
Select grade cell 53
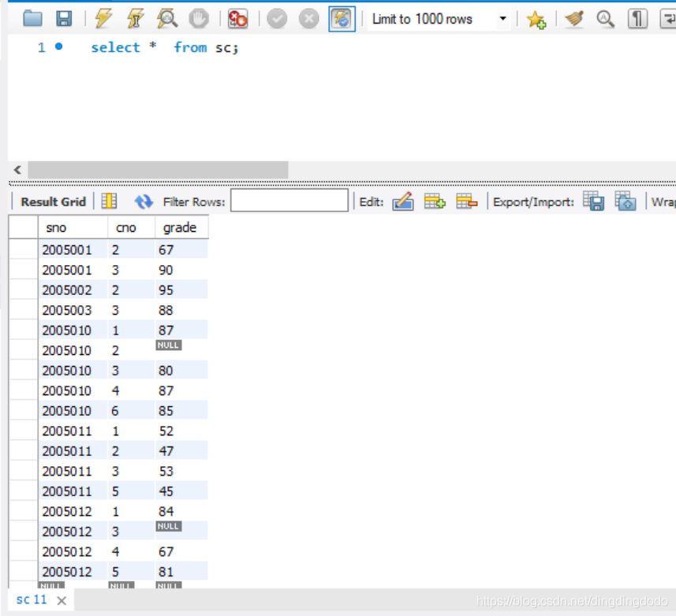click(181, 471)
